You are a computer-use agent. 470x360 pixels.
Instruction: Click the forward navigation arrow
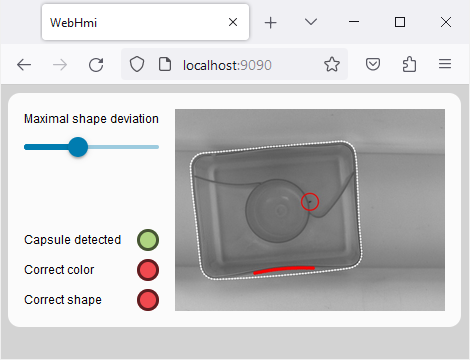click(x=60, y=65)
